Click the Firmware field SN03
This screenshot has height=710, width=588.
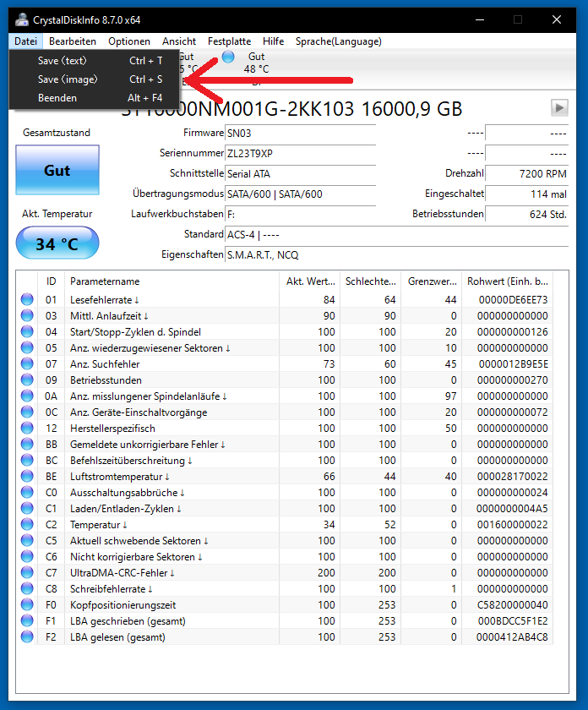(301, 134)
